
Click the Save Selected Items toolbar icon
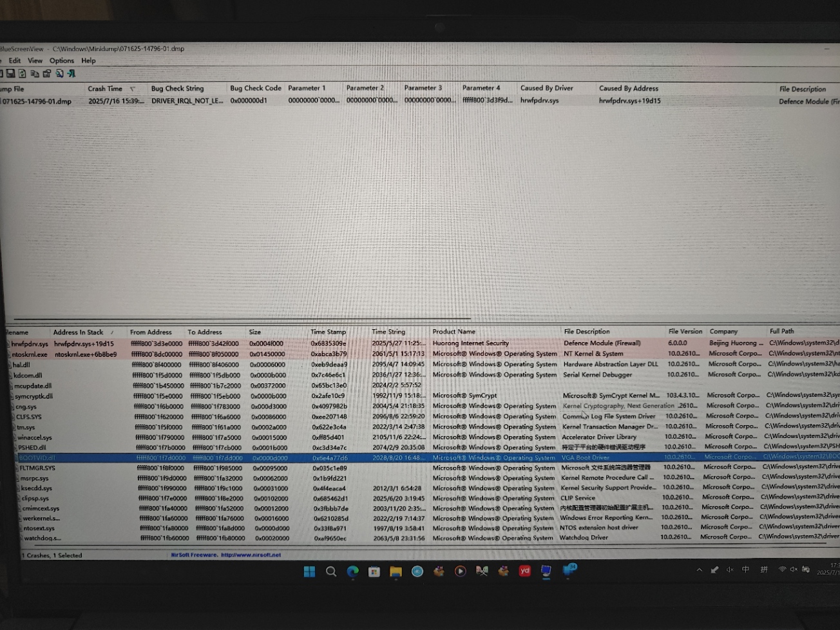[11, 73]
